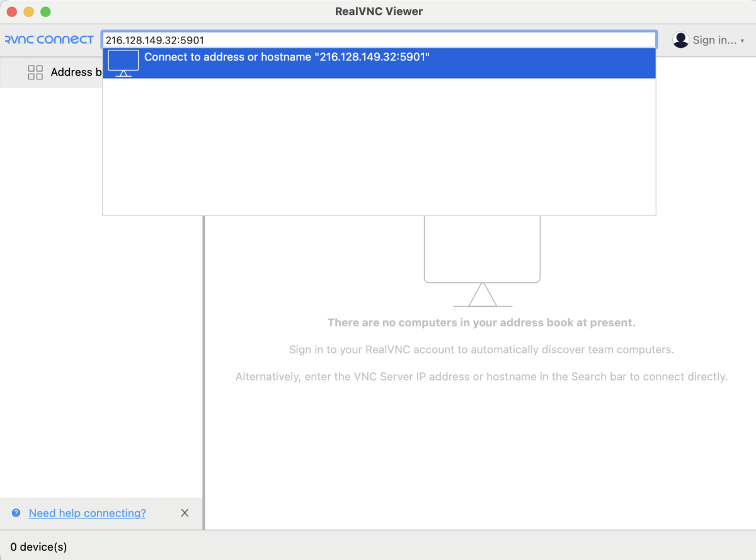Screen dimensions: 756x560
Task: Click the green full-screen window button
Action: [x=45, y=12]
